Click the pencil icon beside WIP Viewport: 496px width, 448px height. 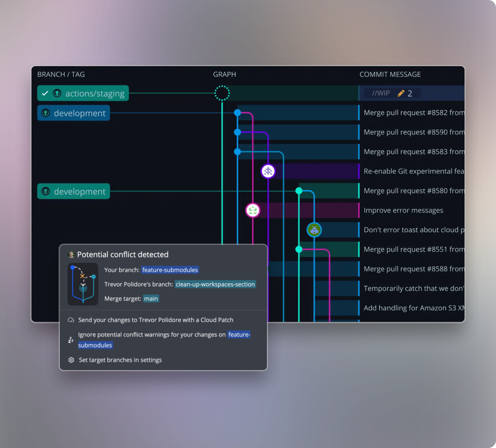pyautogui.click(x=401, y=93)
